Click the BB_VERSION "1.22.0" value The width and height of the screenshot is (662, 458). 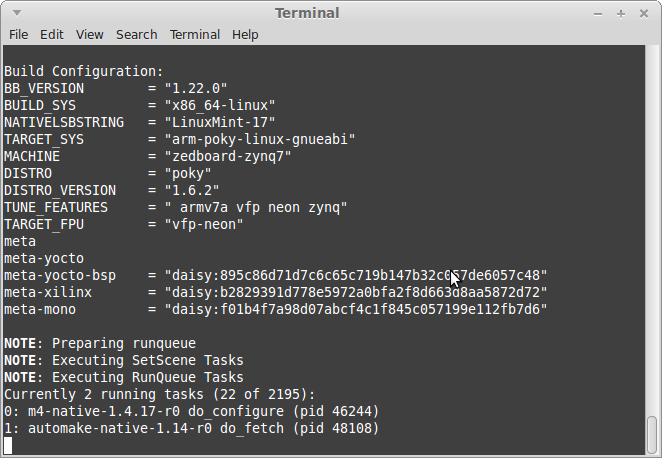[196, 89]
